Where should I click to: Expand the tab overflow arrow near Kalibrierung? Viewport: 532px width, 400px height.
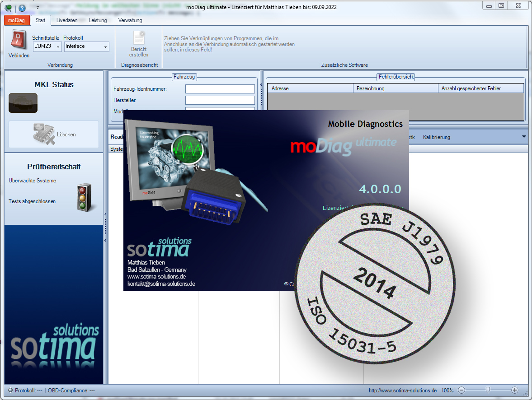[x=524, y=137]
